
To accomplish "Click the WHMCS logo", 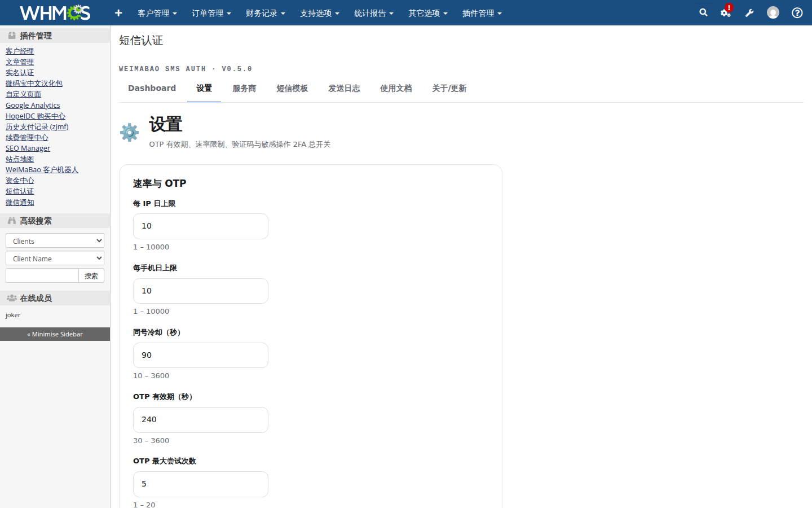I will pos(55,12).
